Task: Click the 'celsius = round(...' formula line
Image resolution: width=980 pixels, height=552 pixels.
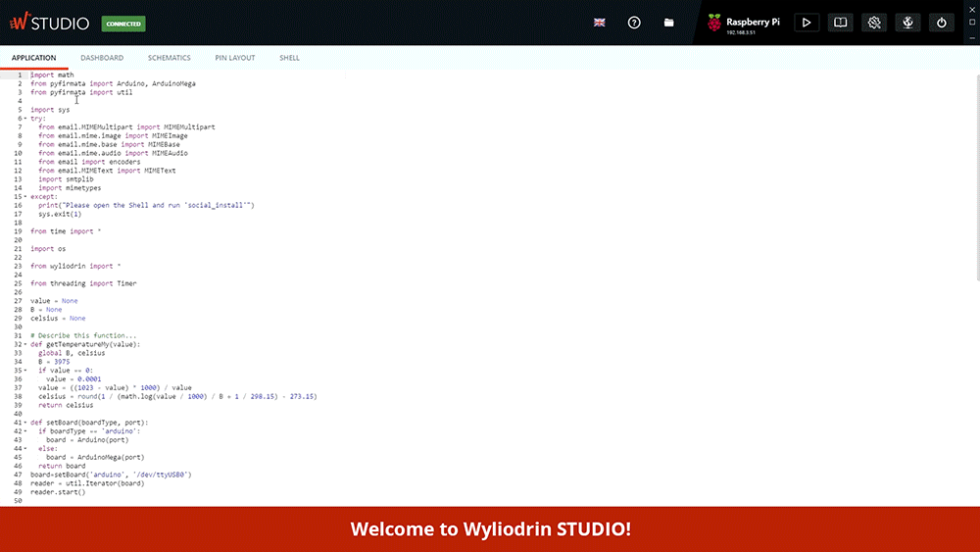Action: (177, 396)
